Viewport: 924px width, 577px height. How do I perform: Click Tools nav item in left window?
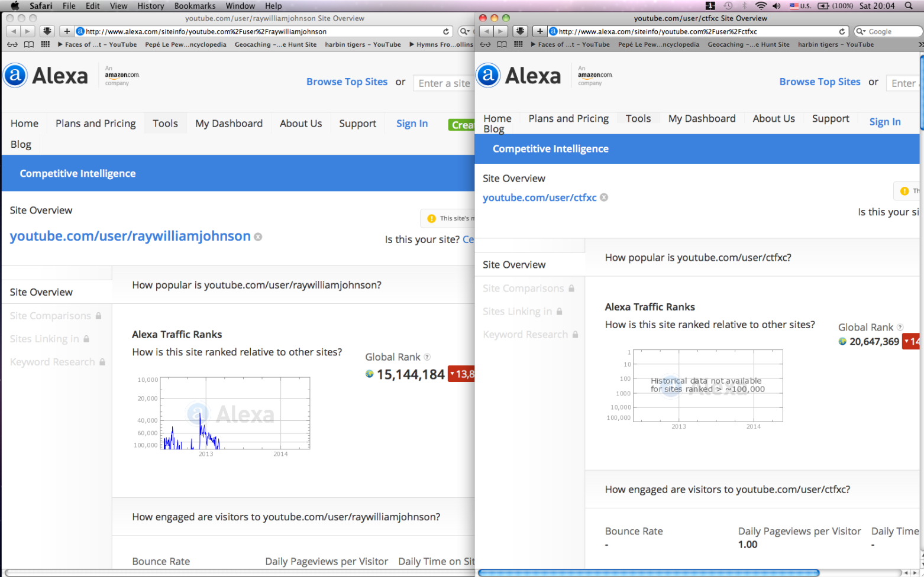165,124
